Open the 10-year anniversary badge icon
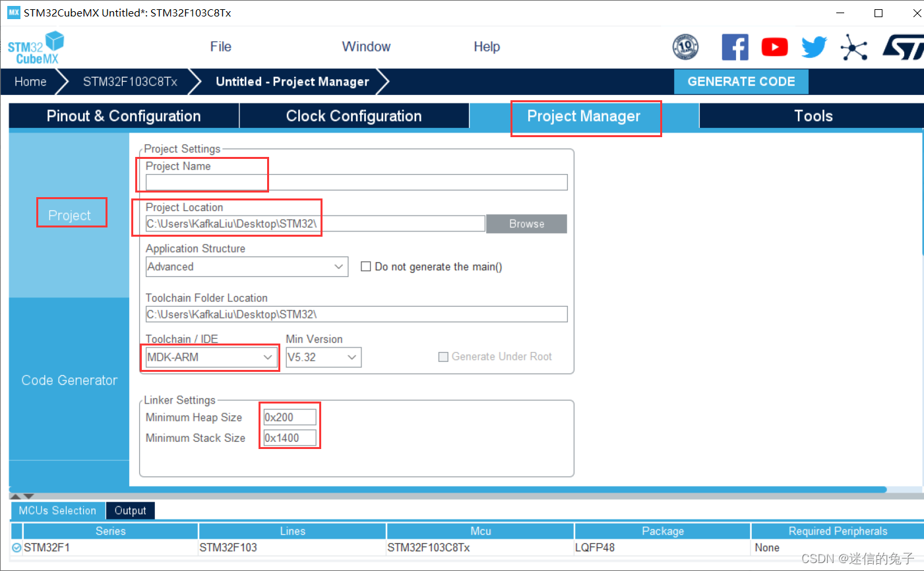Screen dimensions: 924x571 (x=685, y=47)
